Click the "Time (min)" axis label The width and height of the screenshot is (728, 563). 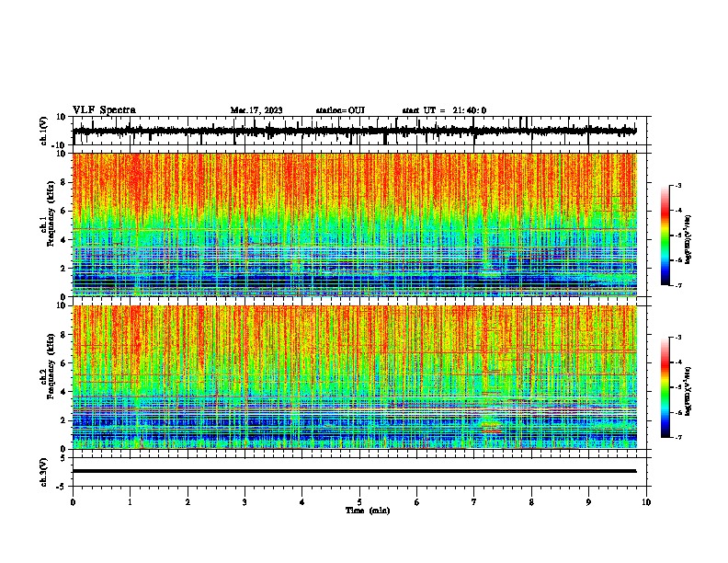[x=368, y=511]
